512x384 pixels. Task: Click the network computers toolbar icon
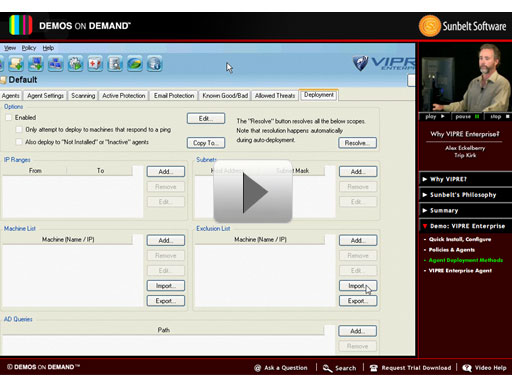click(x=55, y=63)
